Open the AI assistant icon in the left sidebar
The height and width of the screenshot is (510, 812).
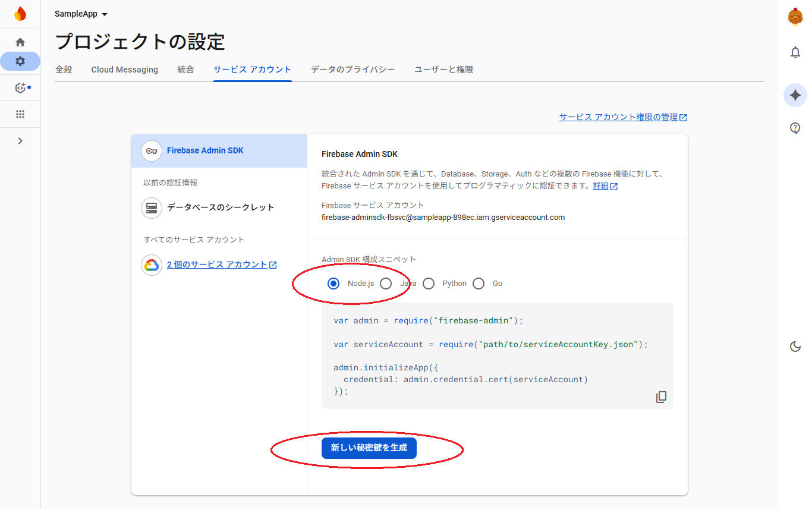click(21, 88)
